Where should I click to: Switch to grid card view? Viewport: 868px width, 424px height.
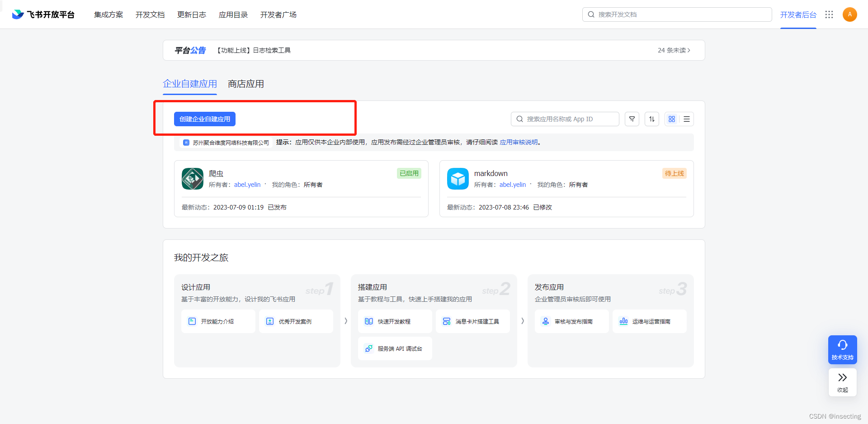672,119
